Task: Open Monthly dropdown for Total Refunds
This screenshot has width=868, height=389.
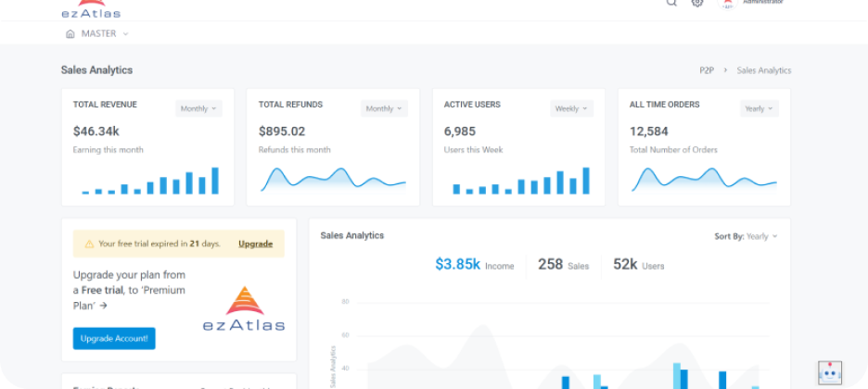Action: click(384, 108)
